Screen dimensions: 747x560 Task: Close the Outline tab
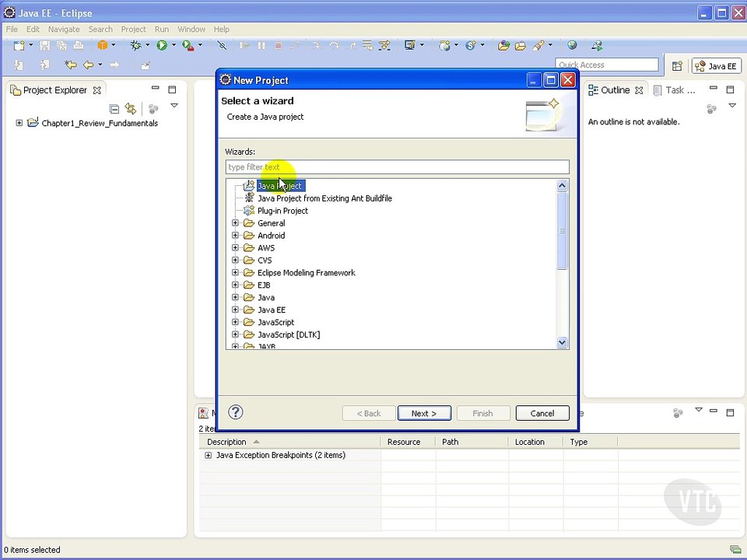pos(639,90)
